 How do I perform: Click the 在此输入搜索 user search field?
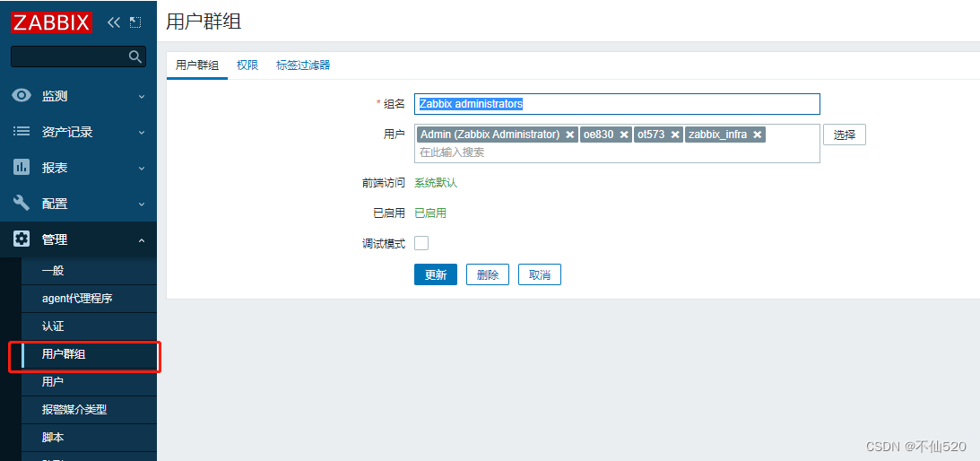[617, 152]
